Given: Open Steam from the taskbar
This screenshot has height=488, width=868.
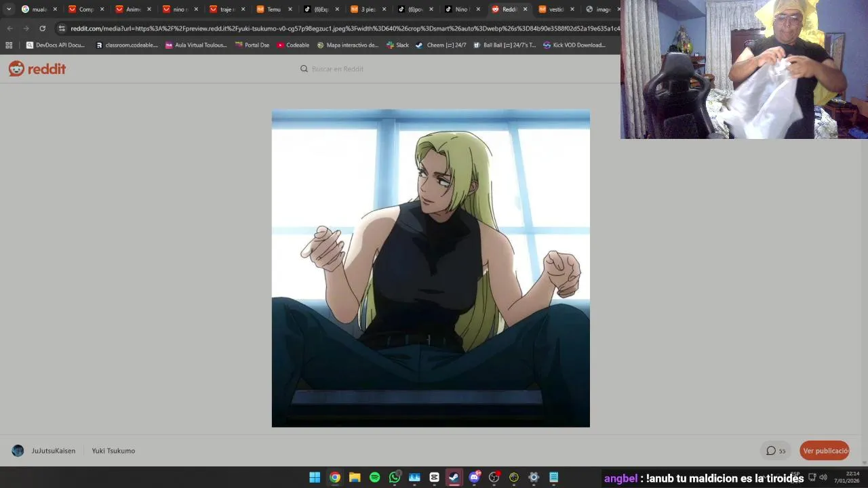Looking at the screenshot, I should coord(454,477).
